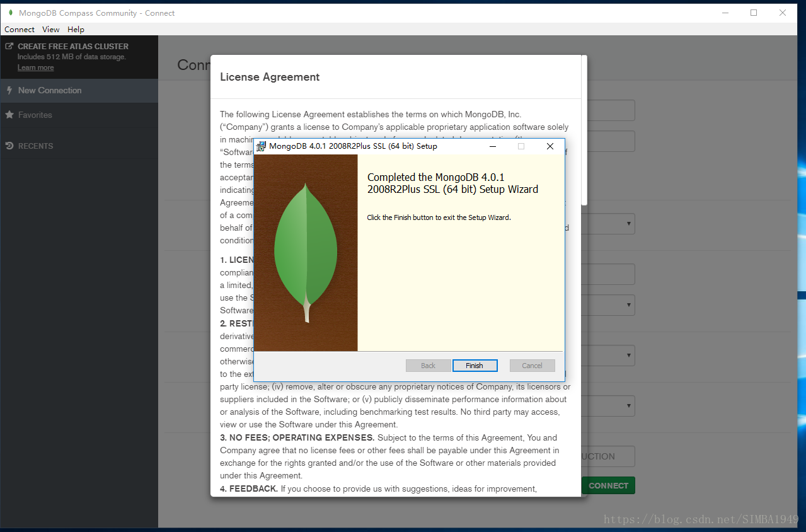Screen dimensions: 806x532
Task: Close the MongoDB Compass window
Action: coord(783,13)
